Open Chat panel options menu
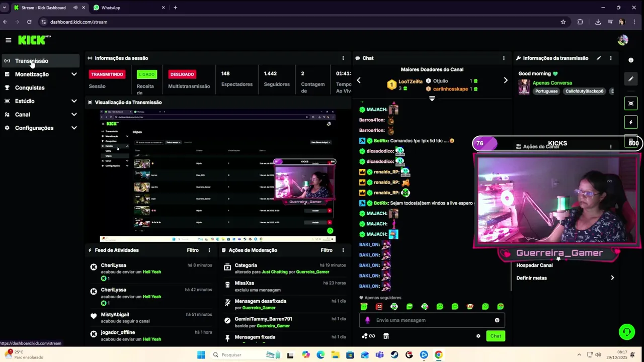644x362 pixels. click(504, 58)
